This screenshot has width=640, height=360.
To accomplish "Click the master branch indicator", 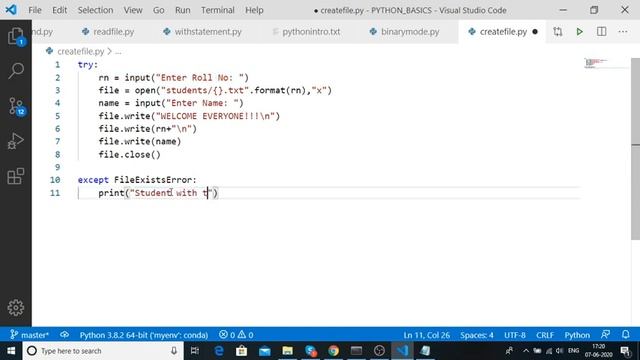I will pyautogui.click(x=29, y=335).
